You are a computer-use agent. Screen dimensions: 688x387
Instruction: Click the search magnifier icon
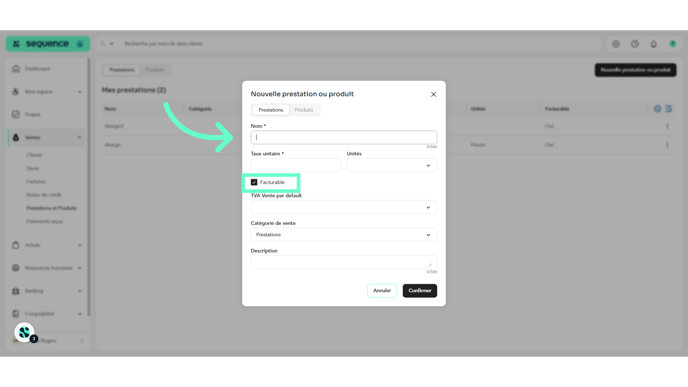(103, 44)
